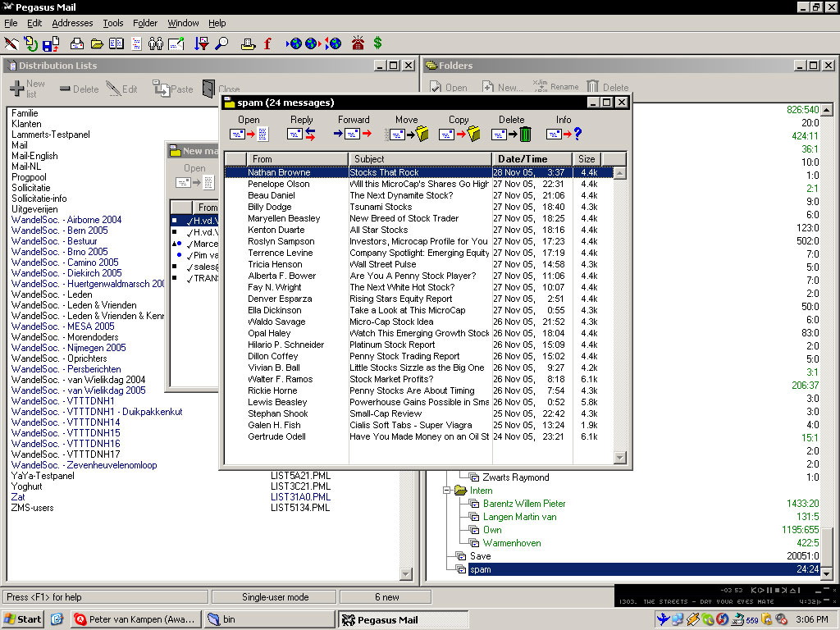Click the open folders toolbar icon
Image resolution: width=840 pixels, height=630 pixels.
pos(97,44)
